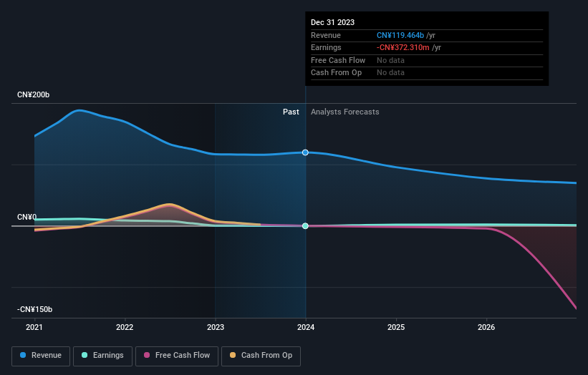Click the 2021 x-axis label
The image size is (588, 375).
click(x=34, y=328)
